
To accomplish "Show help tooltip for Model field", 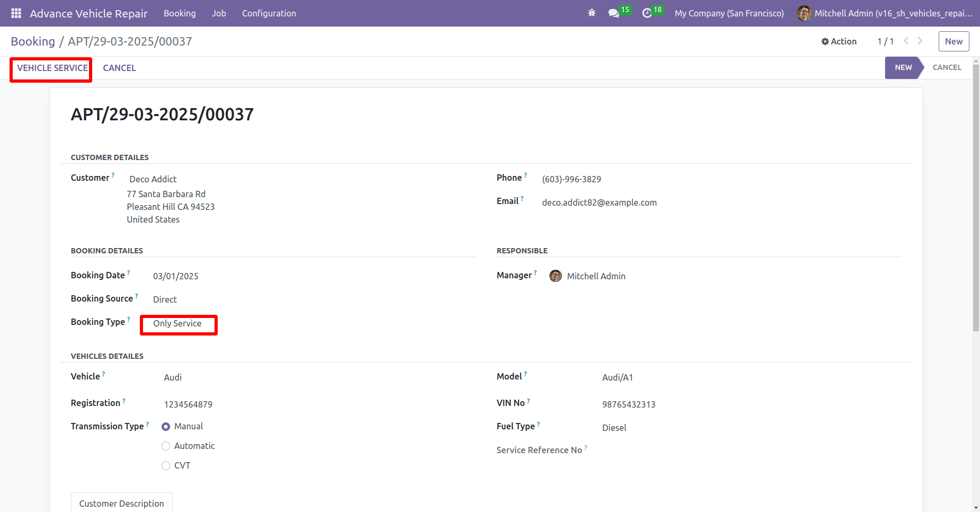I will (525, 374).
